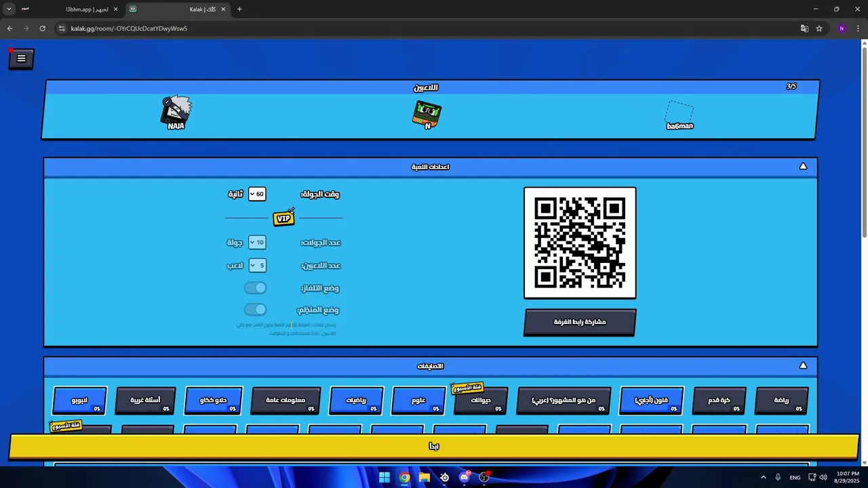Select the لابوبو category
The height and width of the screenshot is (488, 868).
[80, 401]
